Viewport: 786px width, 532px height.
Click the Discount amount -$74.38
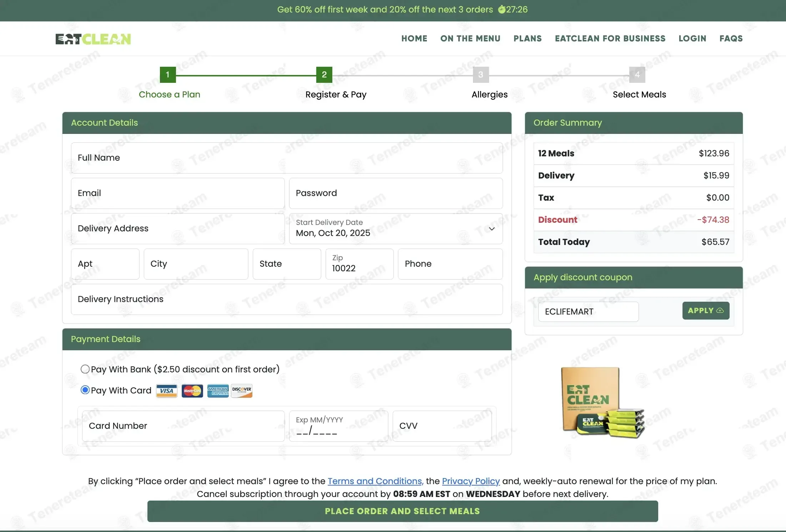click(713, 220)
